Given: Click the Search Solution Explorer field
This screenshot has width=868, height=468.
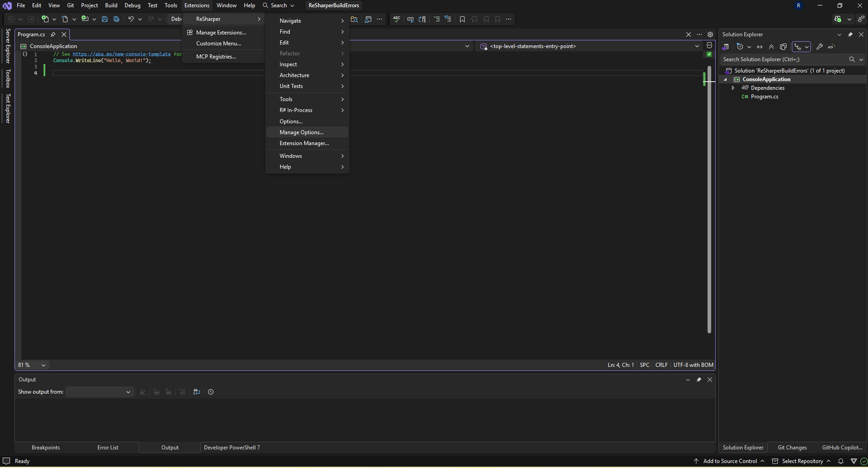Looking at the screenshot, I should [x=784, y=59].
